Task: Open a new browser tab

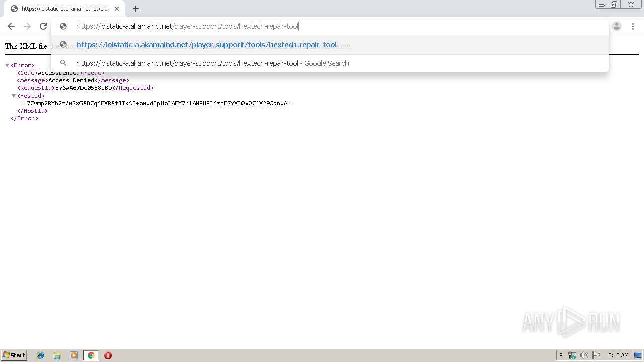Action: (x=136, y=9)
